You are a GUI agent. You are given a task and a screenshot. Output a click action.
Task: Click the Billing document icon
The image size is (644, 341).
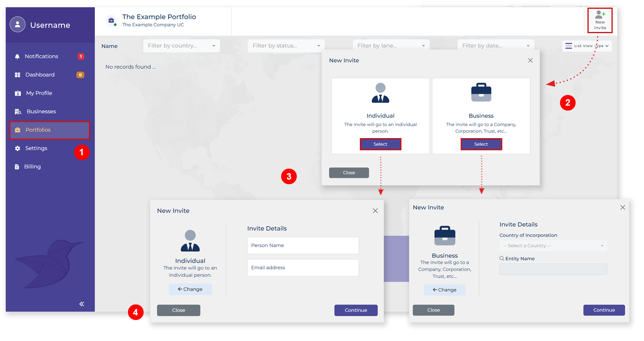17,167
